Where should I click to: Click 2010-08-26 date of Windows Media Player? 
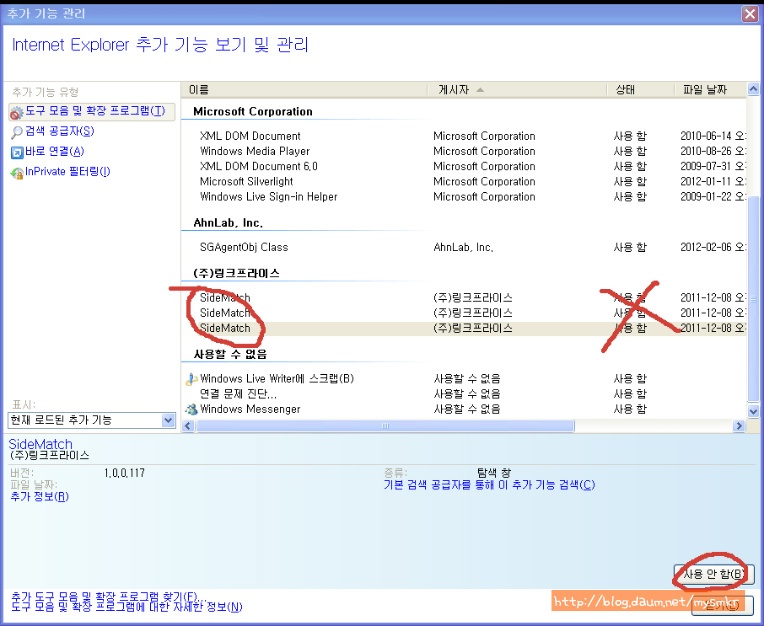[712, 152]
